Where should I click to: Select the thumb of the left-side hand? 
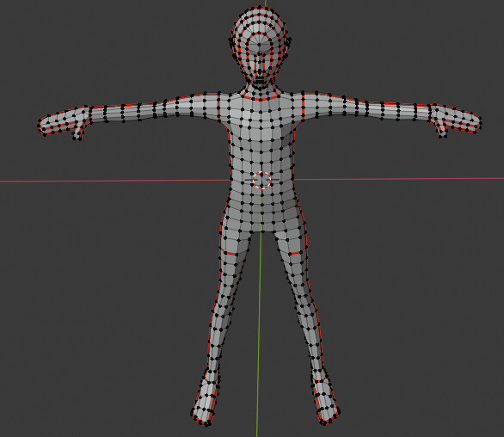tap(77, 132)
